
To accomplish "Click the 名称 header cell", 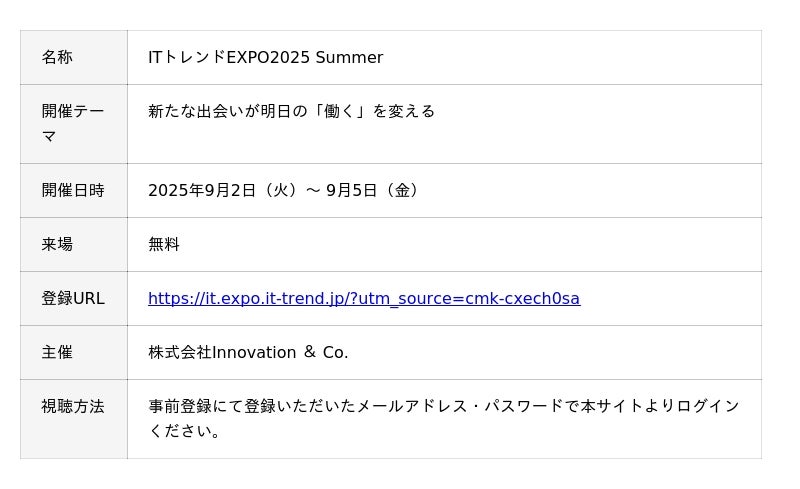I will pyautogui.click(x=74, y=57).
